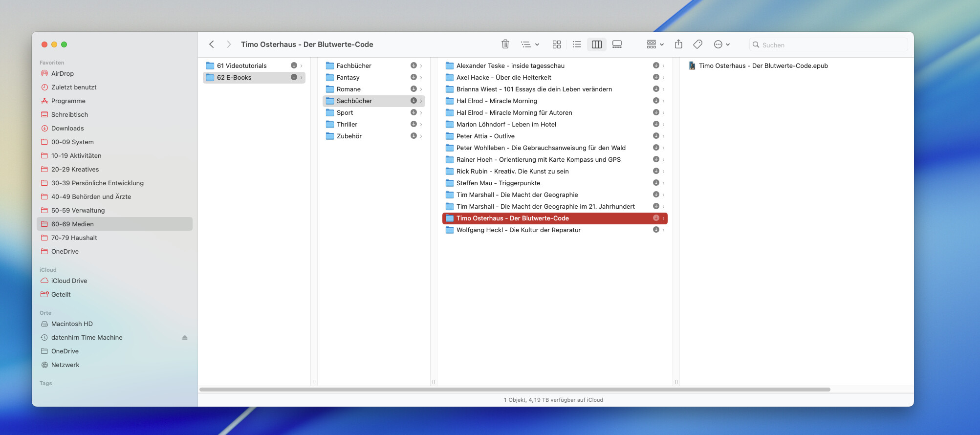
Task: Open the group-by dropdown in toolbar
Action: [x=655, y=44]
